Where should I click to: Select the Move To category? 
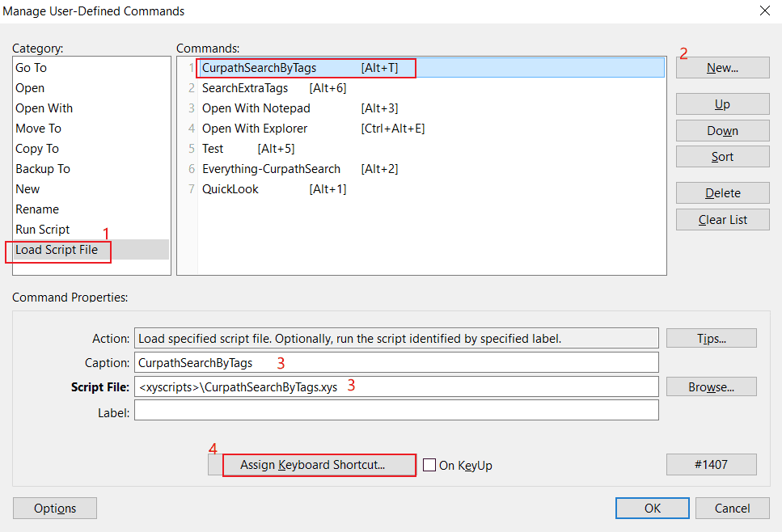(x=91, y=128)
